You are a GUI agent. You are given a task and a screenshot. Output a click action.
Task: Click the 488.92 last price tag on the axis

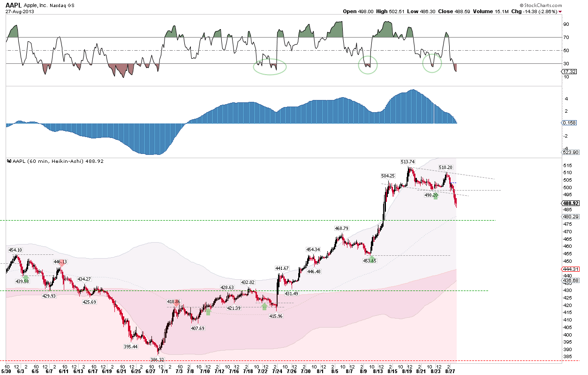[x=570, y=203]
